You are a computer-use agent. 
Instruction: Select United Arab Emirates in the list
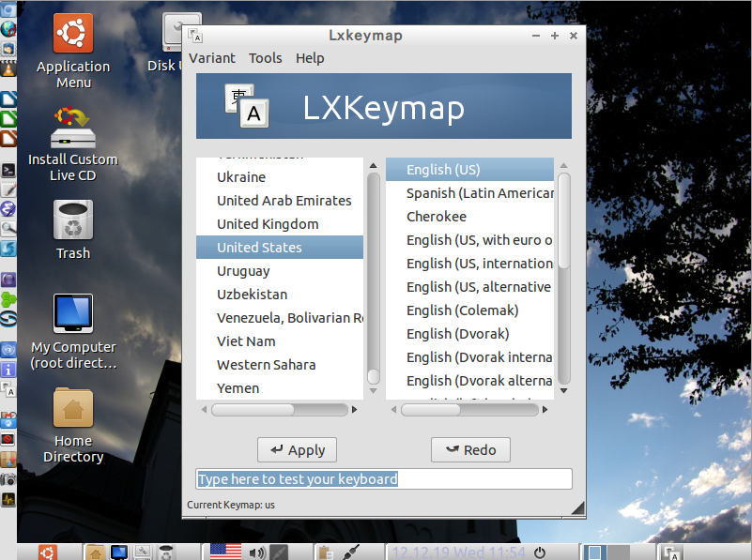pos(280,200)
